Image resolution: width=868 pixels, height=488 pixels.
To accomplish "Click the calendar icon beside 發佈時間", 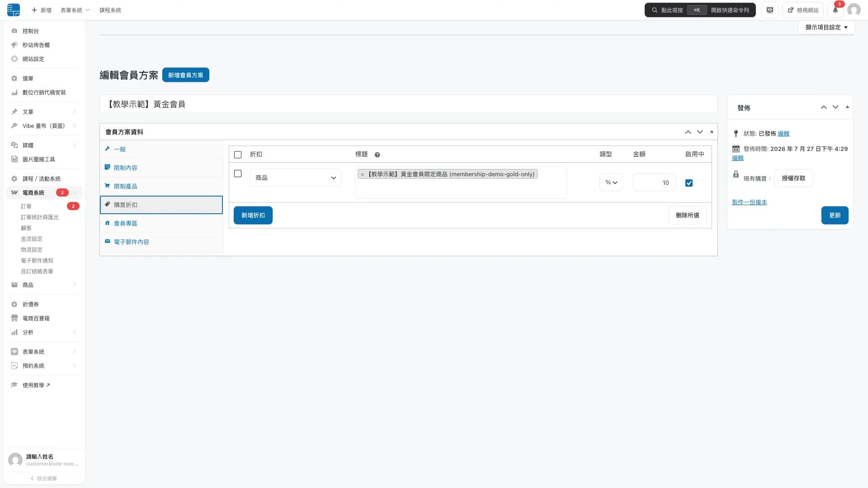I will point(736,149).
